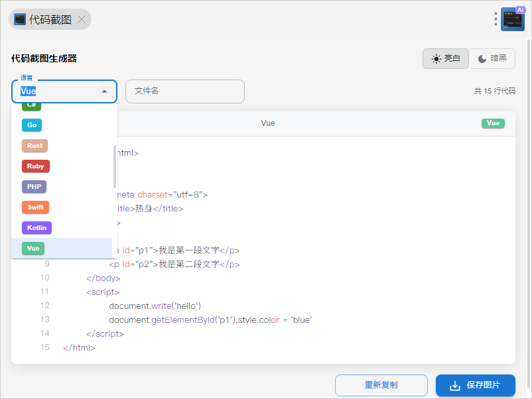The image size is (532, 399).
Task: Select the Ruby language option
Action: [x=35, y=166]
